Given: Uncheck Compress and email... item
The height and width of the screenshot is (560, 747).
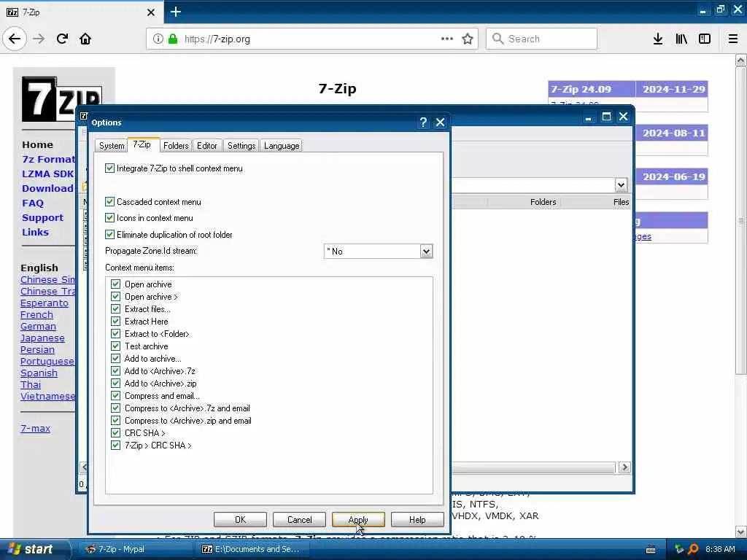Looking at the screenshot, I should coord(115,396).
